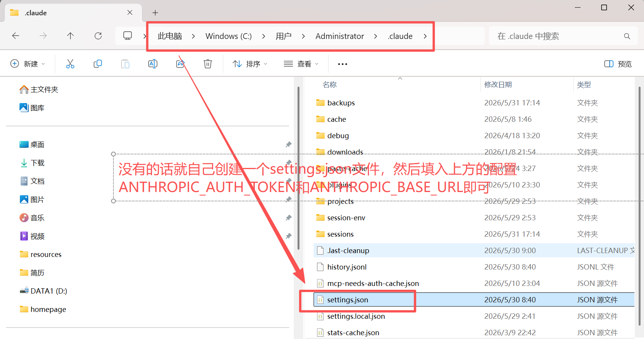Viewport: 644px width, 339px height.
Task: Select 文档 in navigation pane
Action: pos(32,181)
